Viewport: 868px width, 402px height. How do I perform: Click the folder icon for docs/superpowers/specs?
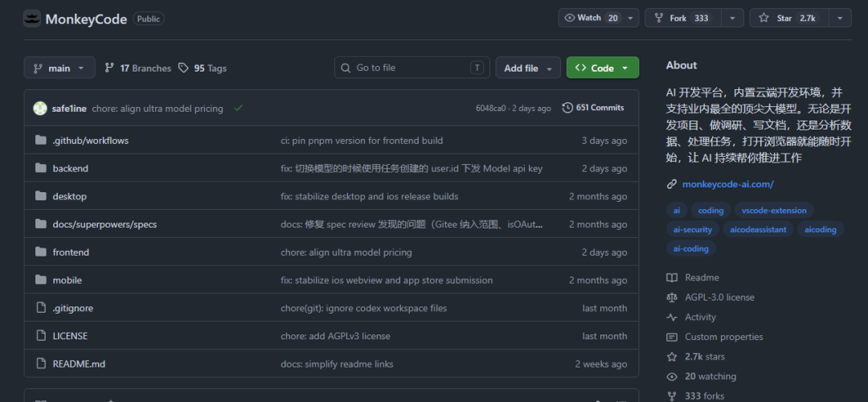[40, 224]
